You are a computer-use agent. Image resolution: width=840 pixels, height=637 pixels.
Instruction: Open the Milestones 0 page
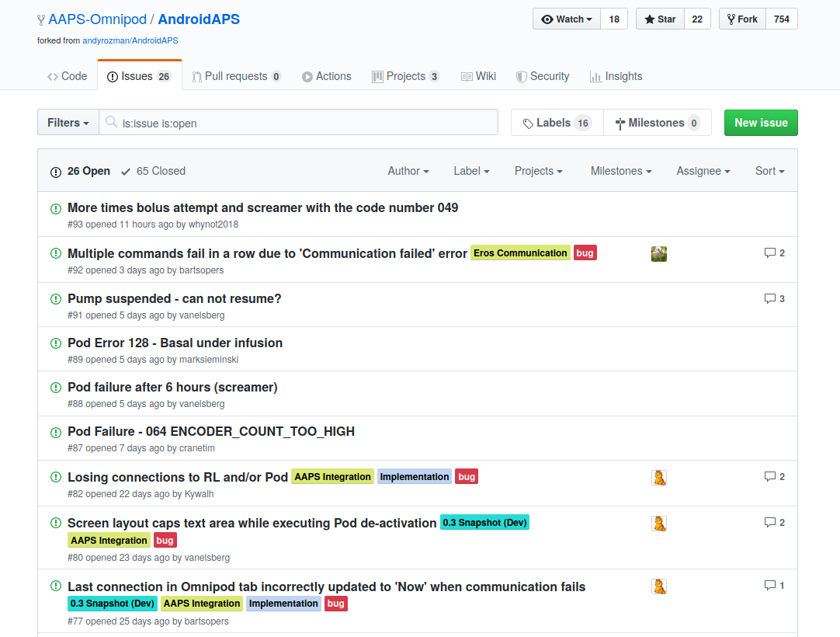click(x=658, y=122)
